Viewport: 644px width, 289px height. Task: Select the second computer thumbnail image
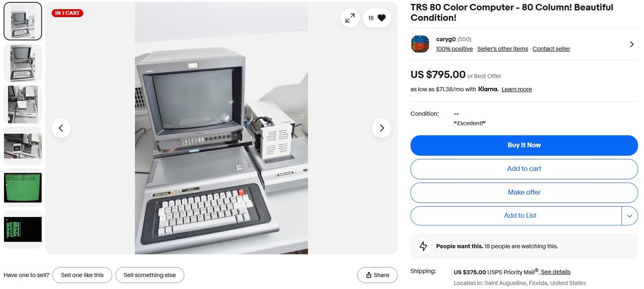23,63
